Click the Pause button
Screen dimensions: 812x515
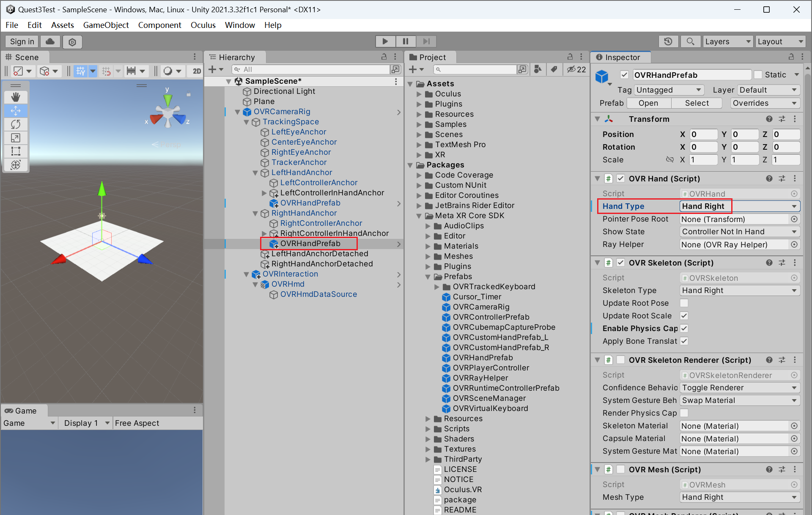coord(406,41)
